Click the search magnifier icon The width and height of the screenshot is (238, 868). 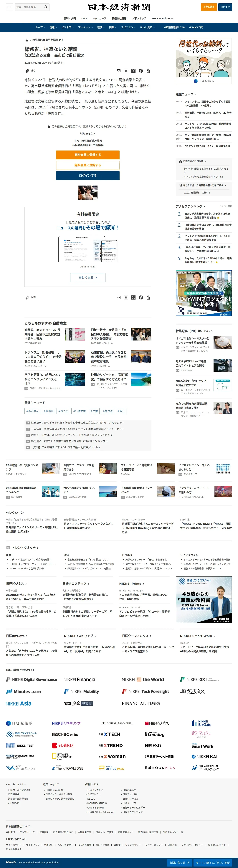(x=46, y=7)
